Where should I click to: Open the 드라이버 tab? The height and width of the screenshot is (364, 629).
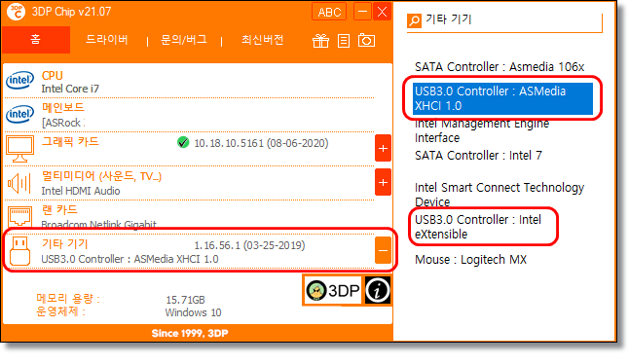pyautogui.click(x=107, y=40)
